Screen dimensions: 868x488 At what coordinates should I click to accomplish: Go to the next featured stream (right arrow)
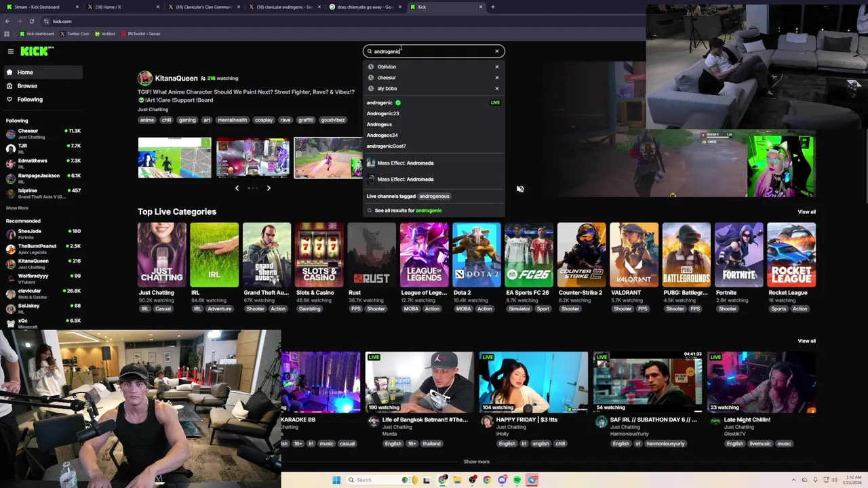pos(269,188)
